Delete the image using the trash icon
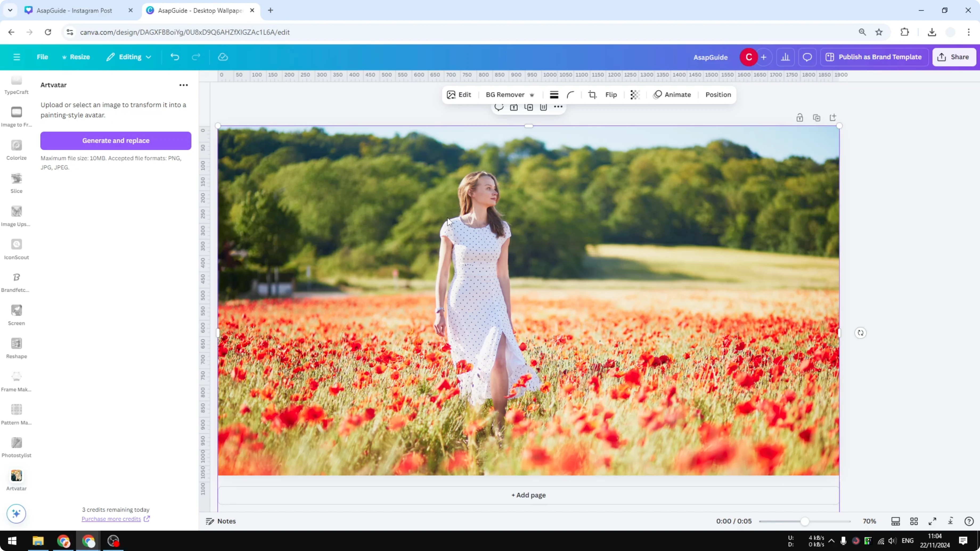The height and width of the screenshot is (551, 980). click(x=543, y=108)
